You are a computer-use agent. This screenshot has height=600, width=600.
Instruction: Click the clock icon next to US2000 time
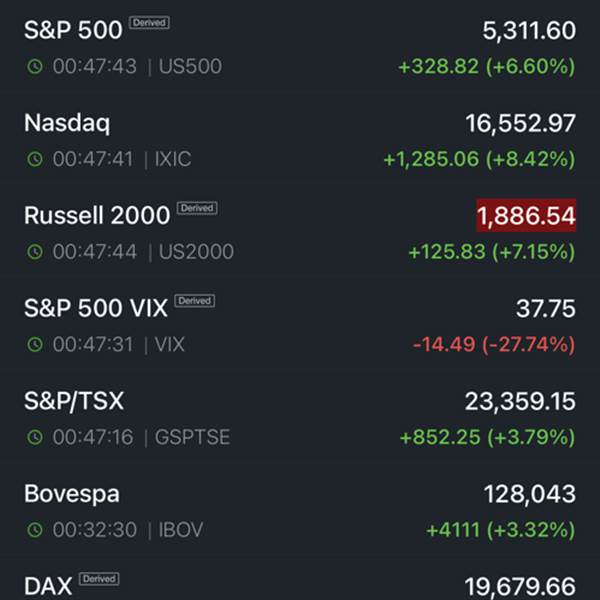click(x=35, y=251)
